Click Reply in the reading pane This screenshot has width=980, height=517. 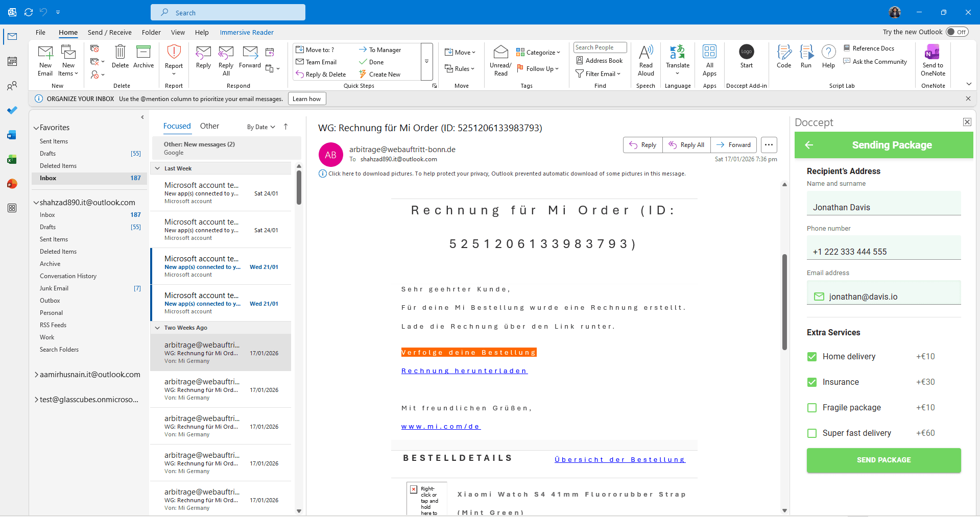pyautogui.click(x=642, y=145)
